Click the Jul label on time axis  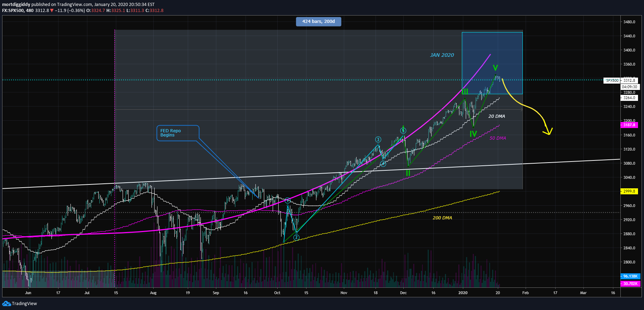pos(87,293)
